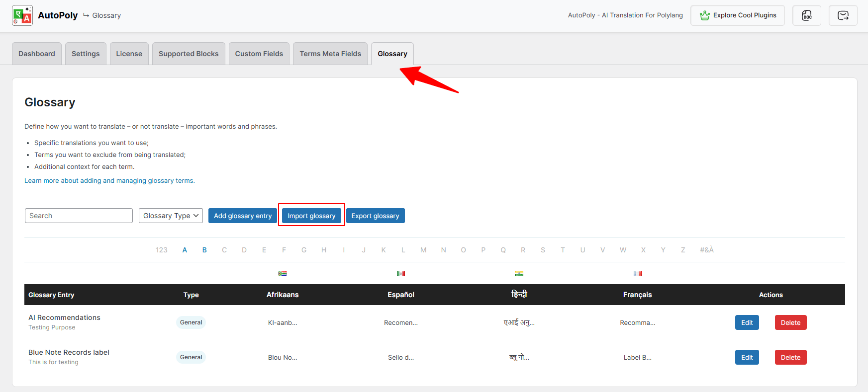This screenshot has width=868, height=392.
Task: Click the Afrikaans flag icon
Action: [283, 273]
